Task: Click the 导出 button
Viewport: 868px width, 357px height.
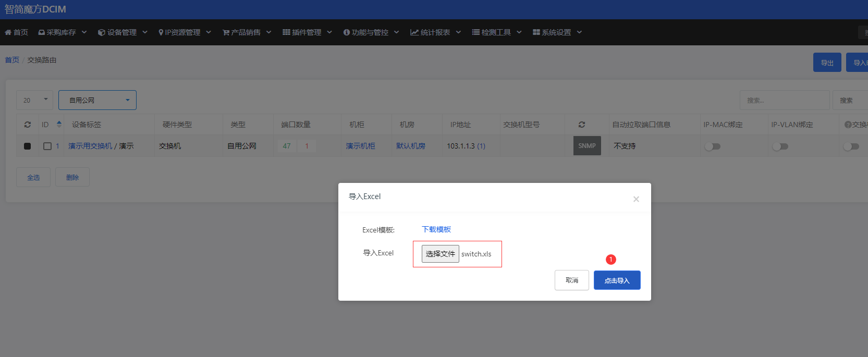Action: [827, 63]
